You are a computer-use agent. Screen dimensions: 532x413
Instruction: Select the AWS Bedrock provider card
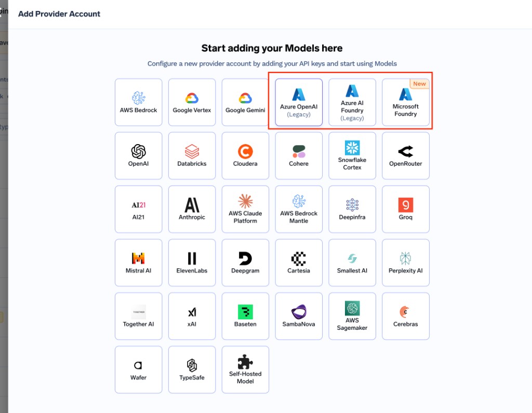(138, 102)
